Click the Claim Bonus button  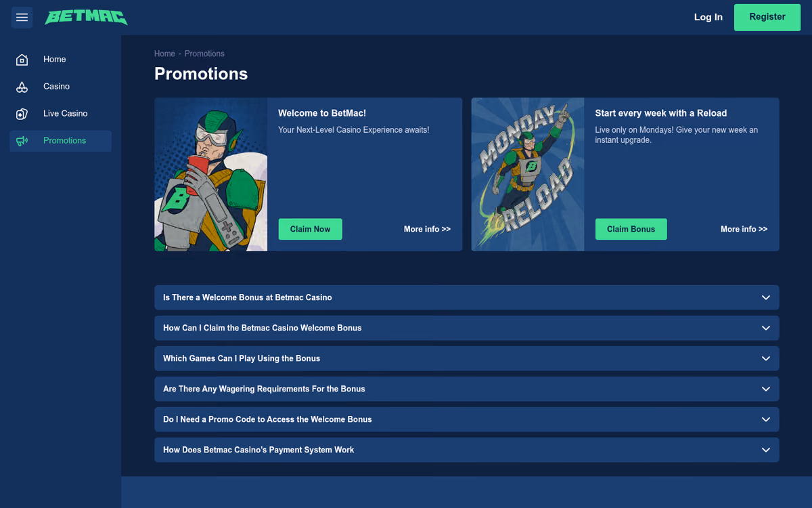(631, 229)
